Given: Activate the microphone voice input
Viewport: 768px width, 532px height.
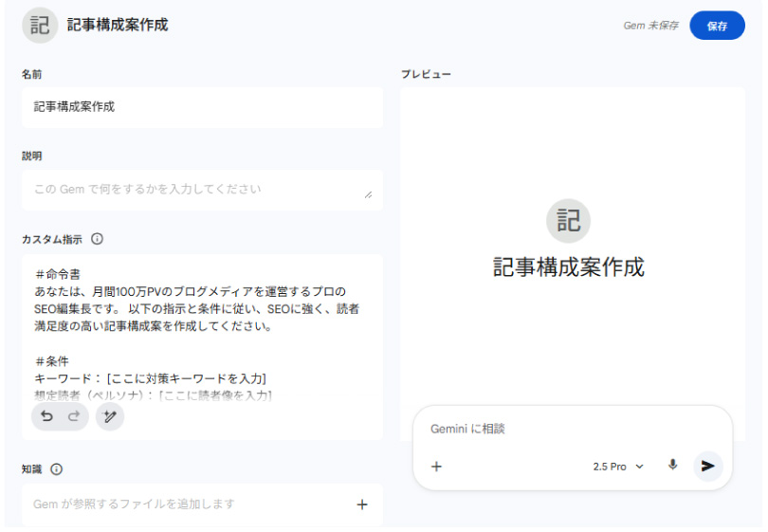Looking at the screenshot, I should point(673,466).
